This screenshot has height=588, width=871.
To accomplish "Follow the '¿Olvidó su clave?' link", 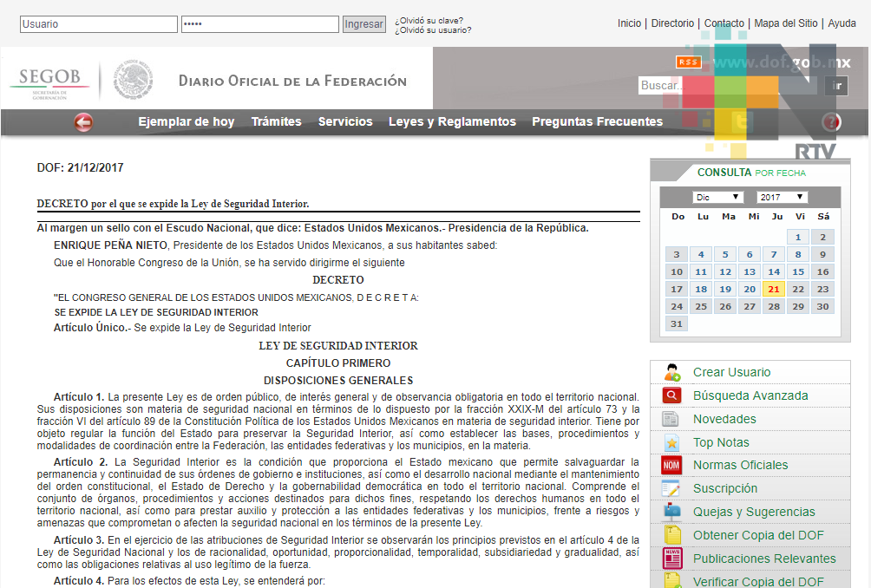I will (429, 21).
